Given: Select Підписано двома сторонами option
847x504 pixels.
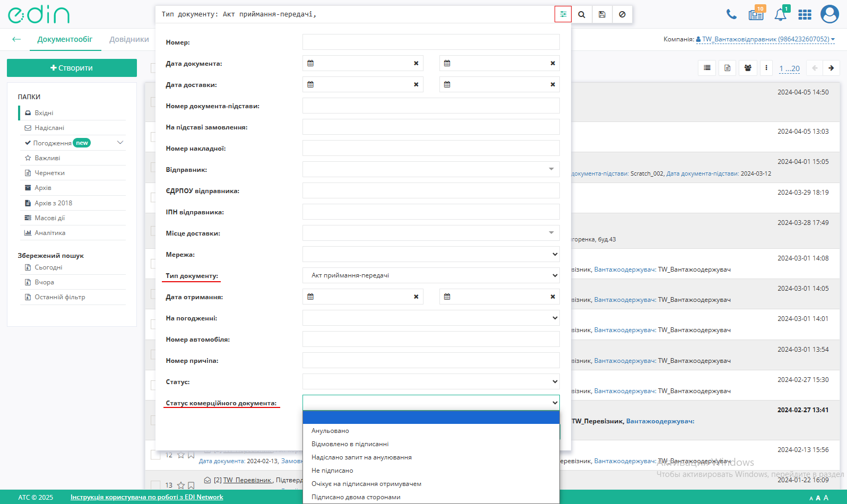Looking at the screenshot, I should [431, 497].
